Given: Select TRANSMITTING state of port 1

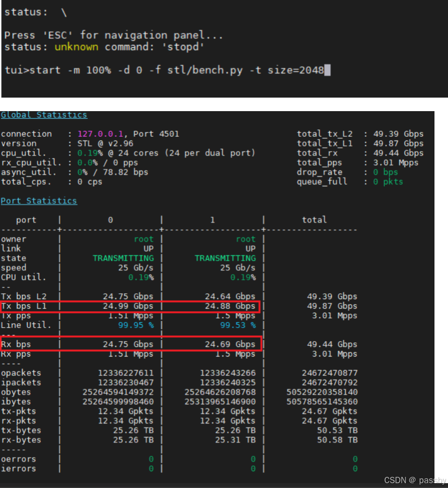Looking at the screenshot, I should click(x=225, y=258).
